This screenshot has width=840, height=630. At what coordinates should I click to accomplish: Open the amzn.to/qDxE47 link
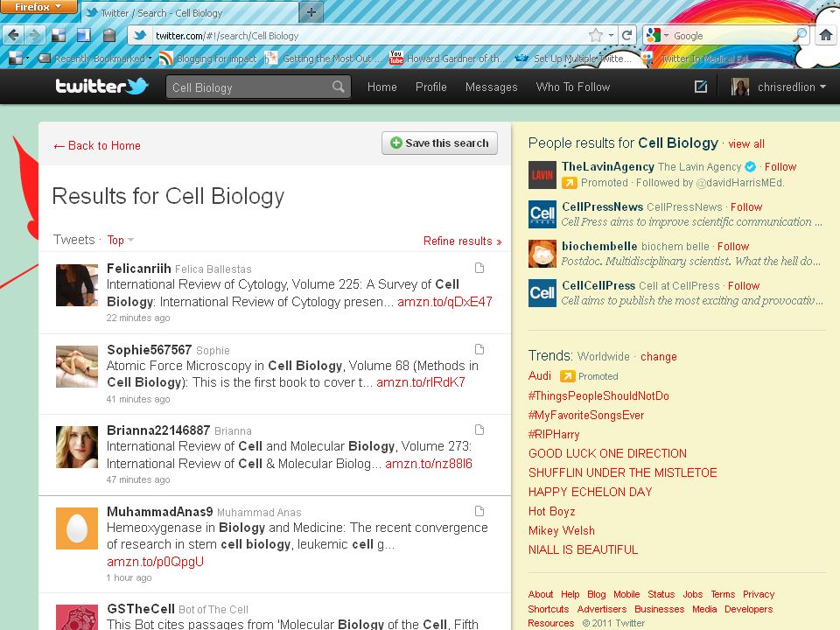pos(444,302)
